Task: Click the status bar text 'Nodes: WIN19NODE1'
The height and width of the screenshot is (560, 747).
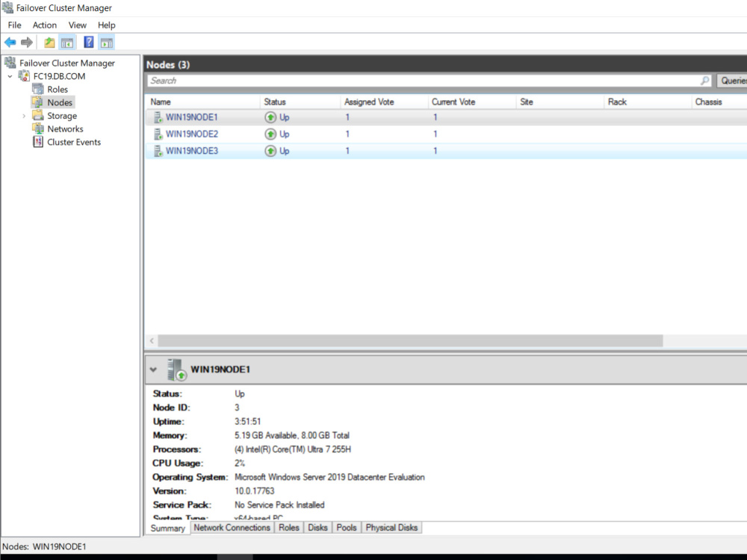Action: tap(44, 547)
